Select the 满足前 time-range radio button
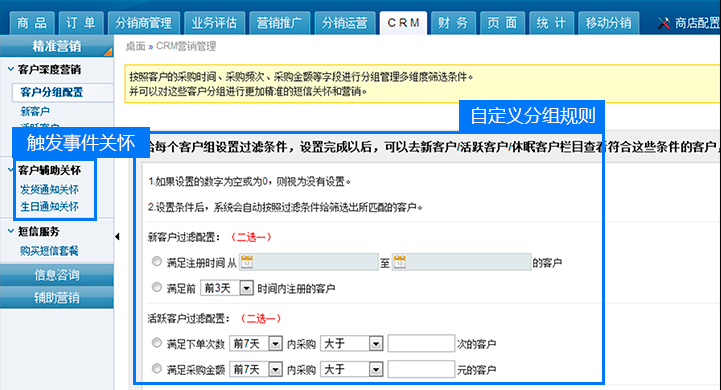This screenshot has height=390, width=721. point(157,287)
